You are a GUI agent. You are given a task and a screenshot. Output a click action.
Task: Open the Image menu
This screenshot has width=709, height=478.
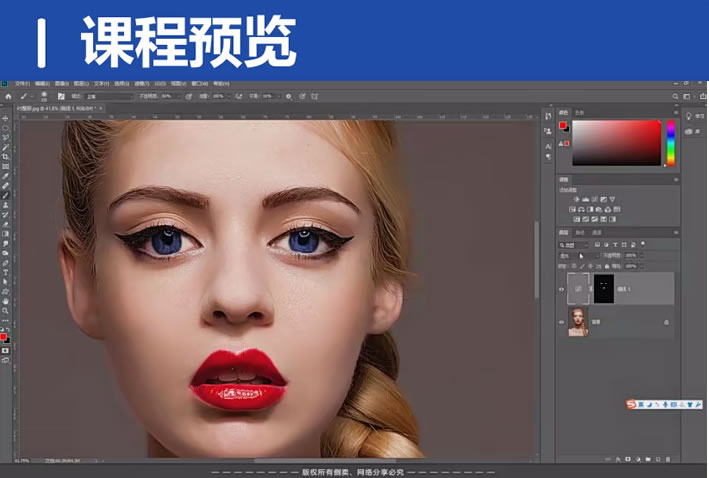coord(62,84)
